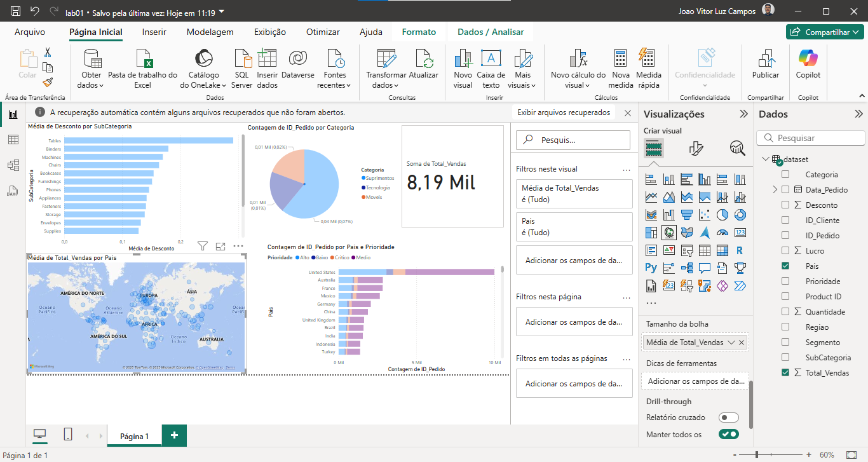The width and height of the screenshot is (868, 462).
Task: Open Média de Total_Vendas field dropdown arrow
Action: [731, 342]
